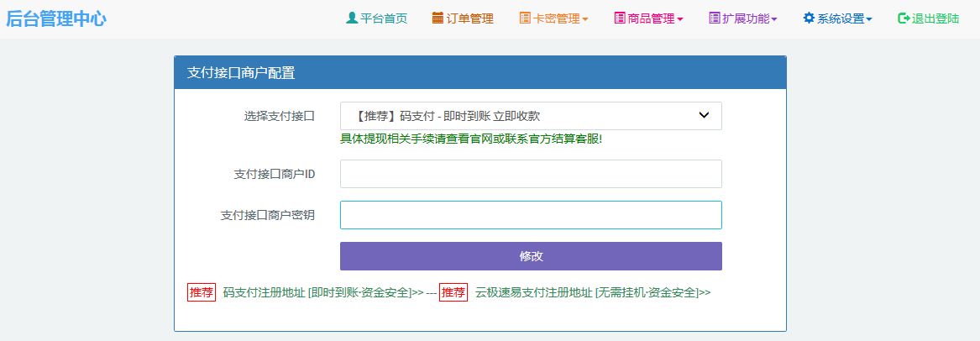Image resolution: width=980 pixels, height=341 pixels.
Task: Click the list icon beside 扩展功能
Action: (x=715, y=18)
